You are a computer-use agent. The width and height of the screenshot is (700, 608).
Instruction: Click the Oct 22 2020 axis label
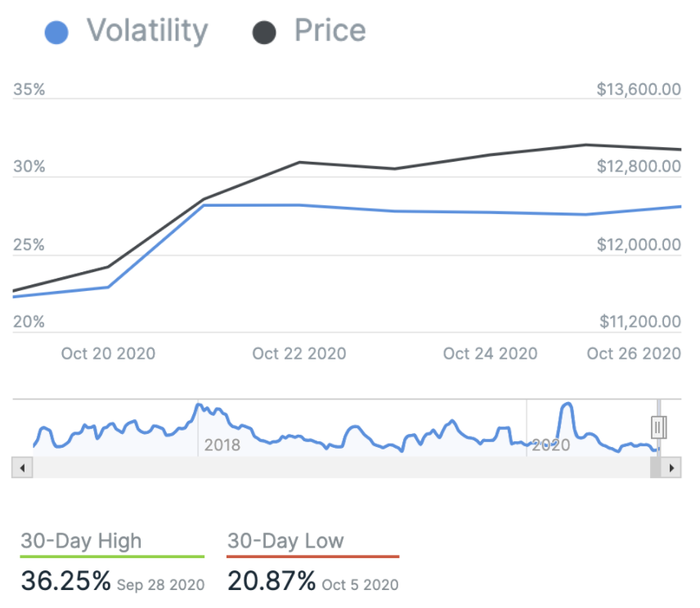point(299,354)
